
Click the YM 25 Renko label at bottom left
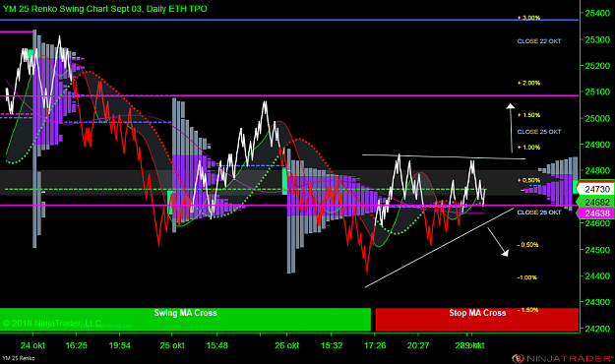tap(19, 358)
